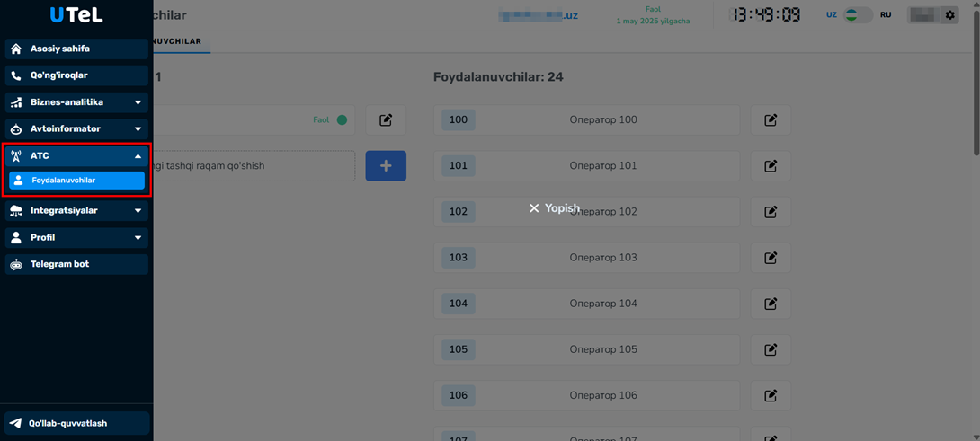This screenshot has width=980, height=441.
Task: Open Telegram bot robot icon
Action: click(x=16, y=265)
